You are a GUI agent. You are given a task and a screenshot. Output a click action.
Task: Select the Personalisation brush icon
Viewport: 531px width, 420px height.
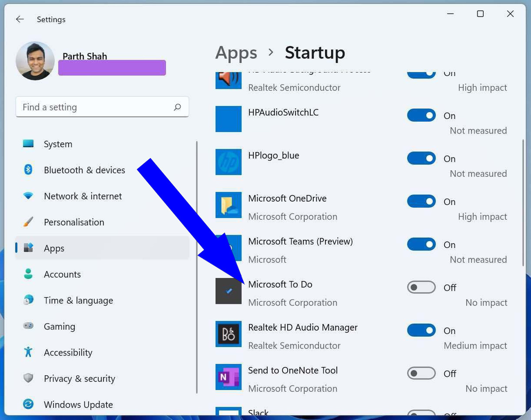coord(28,222)
